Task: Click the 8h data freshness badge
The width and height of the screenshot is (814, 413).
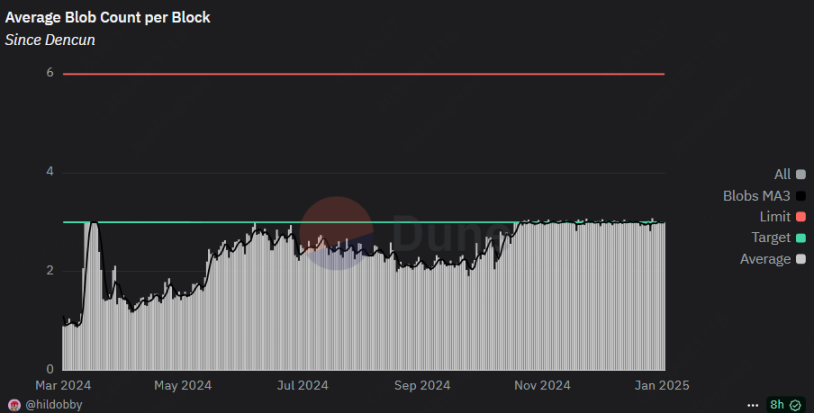Action: pos(776,404)
